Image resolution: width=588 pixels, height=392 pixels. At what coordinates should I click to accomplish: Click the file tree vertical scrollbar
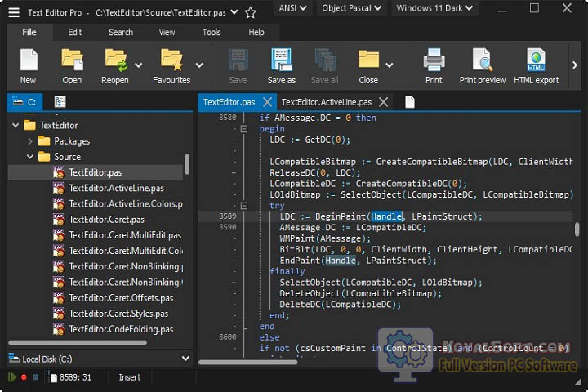tap(187, 164)
